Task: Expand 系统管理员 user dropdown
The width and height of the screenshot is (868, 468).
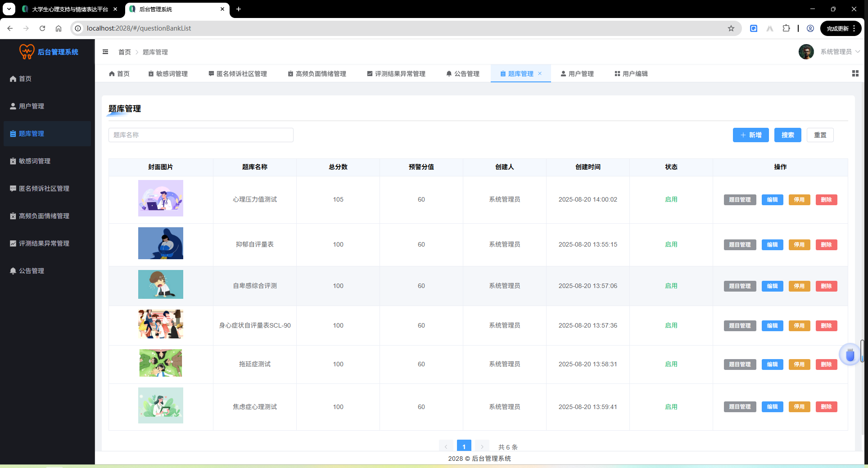Action: (x=840, y=52)
